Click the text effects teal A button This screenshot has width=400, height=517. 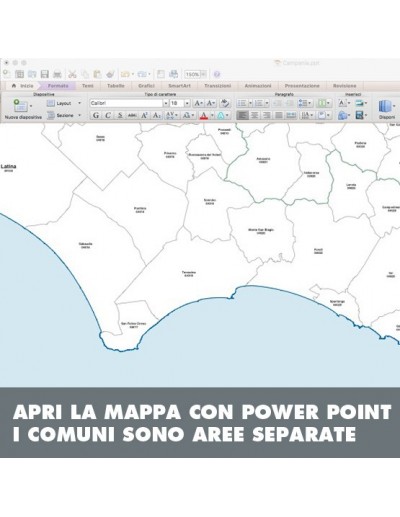click(x=221, y=115)
